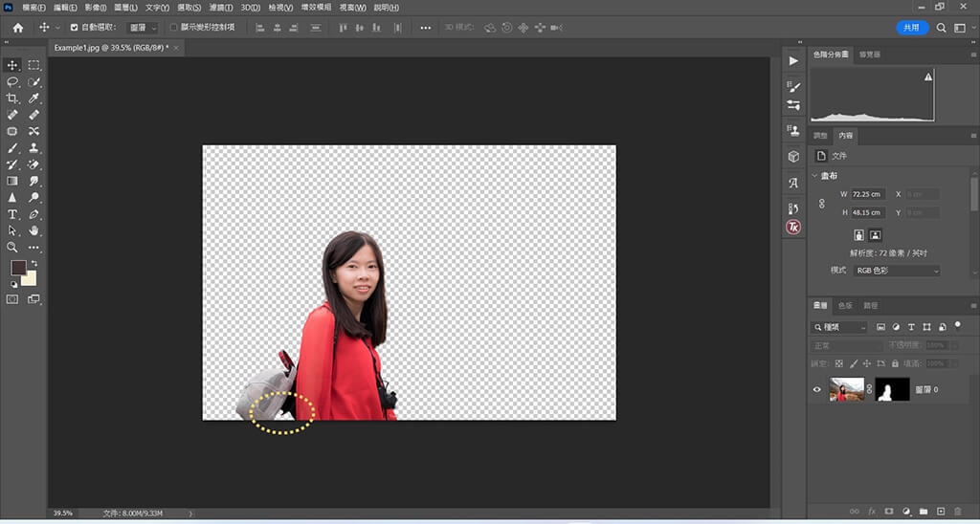The width and height of the screenshot is (980, 524).
Task: Select the Rectangular Marquee tool
Action: click(x=33, y=65)
